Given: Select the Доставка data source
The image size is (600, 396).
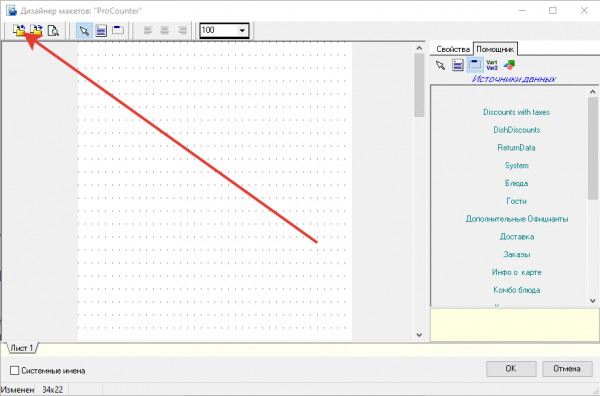Looking at the screenshot, I should click(x=517, y=237).
